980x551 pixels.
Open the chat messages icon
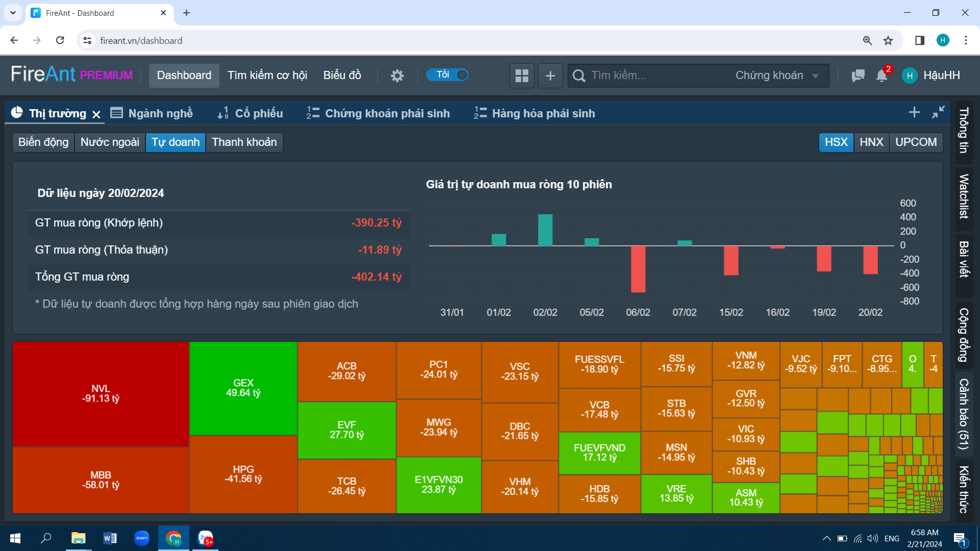(858, 76)
